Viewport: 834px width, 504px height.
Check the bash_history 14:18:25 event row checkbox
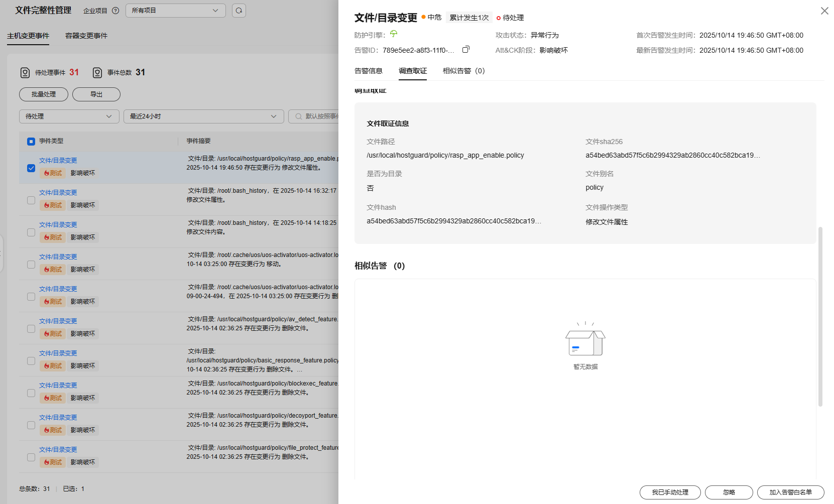pos(31,232)
